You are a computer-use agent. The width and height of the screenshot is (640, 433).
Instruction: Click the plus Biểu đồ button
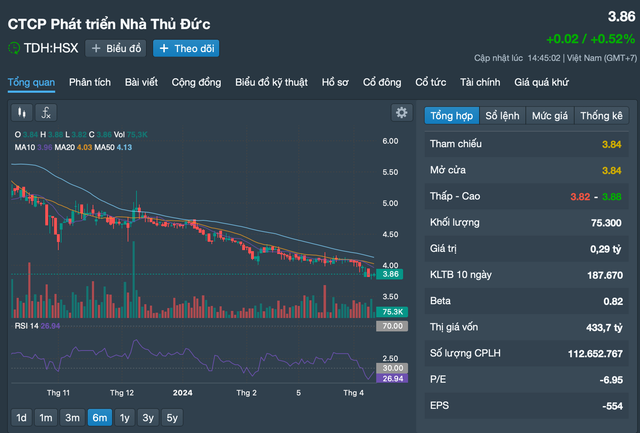[116, 48]
